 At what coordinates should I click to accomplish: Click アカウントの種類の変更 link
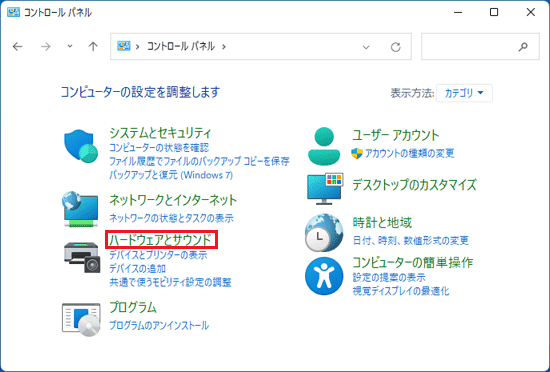[409, 153]
